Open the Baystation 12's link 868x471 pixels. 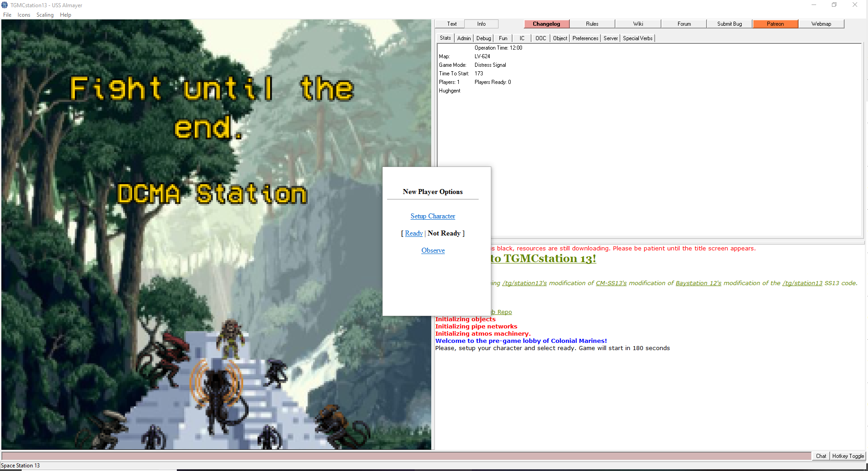pos(698,283)
